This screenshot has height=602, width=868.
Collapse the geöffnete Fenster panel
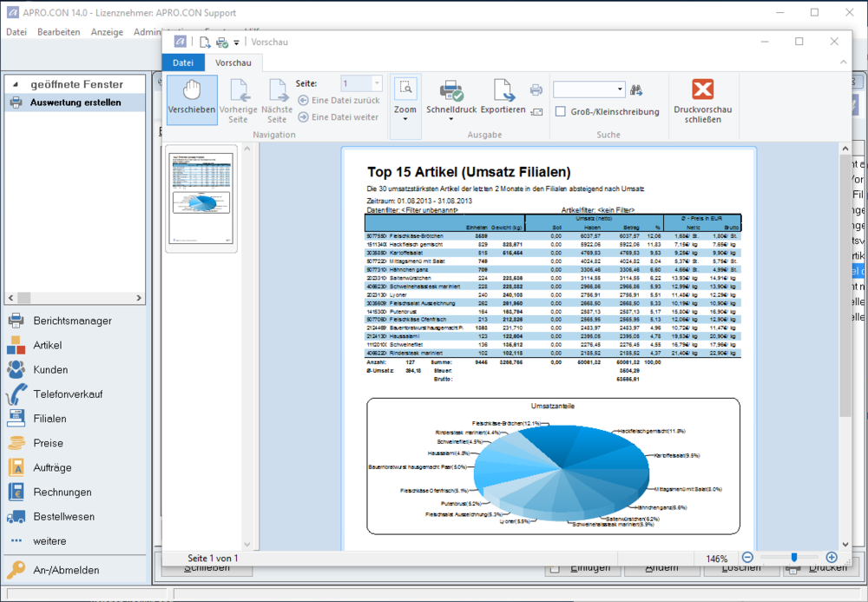point(16,84)
